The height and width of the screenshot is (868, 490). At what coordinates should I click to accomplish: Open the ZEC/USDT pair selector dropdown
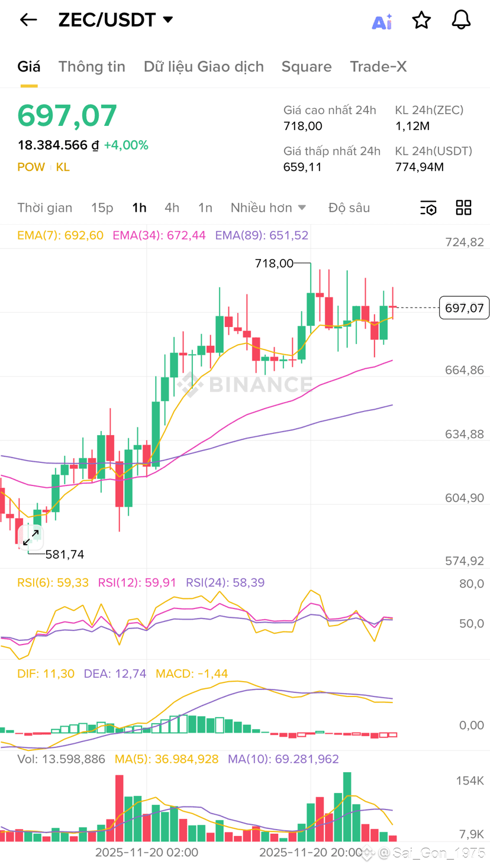(x=116, y=20)
